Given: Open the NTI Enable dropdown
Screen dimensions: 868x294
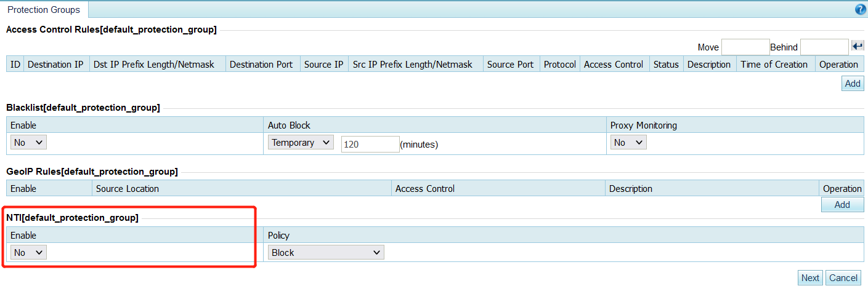Looking at the screenshot, I should (x=28, y=252).
